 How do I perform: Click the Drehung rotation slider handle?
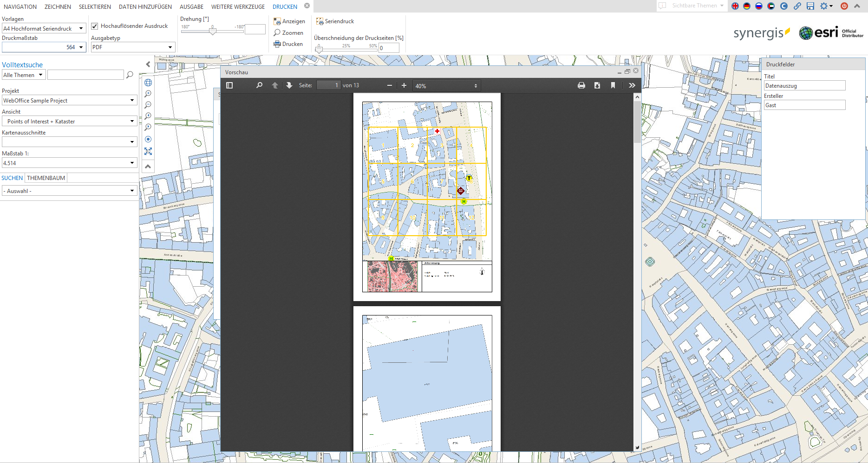(213, 31)
